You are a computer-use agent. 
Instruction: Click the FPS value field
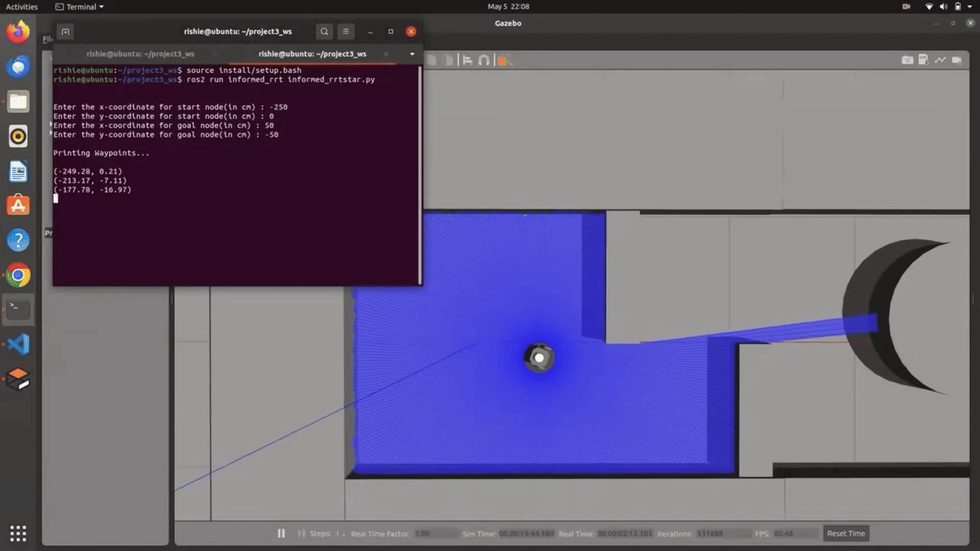pos(795,533)
